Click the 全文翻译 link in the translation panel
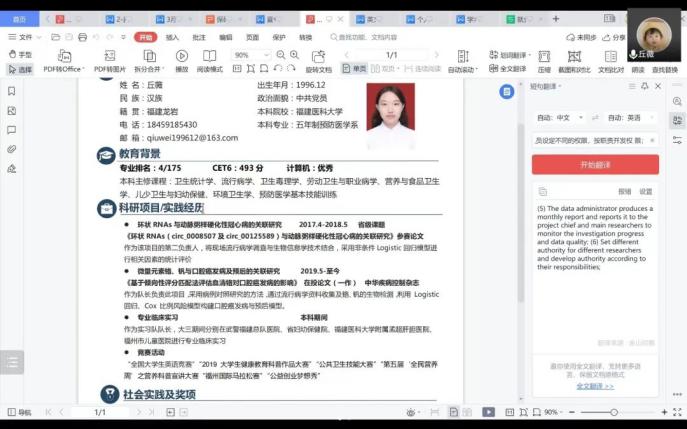Image resolution: width=687 pixels, height=429 pixels. (594, 385)
